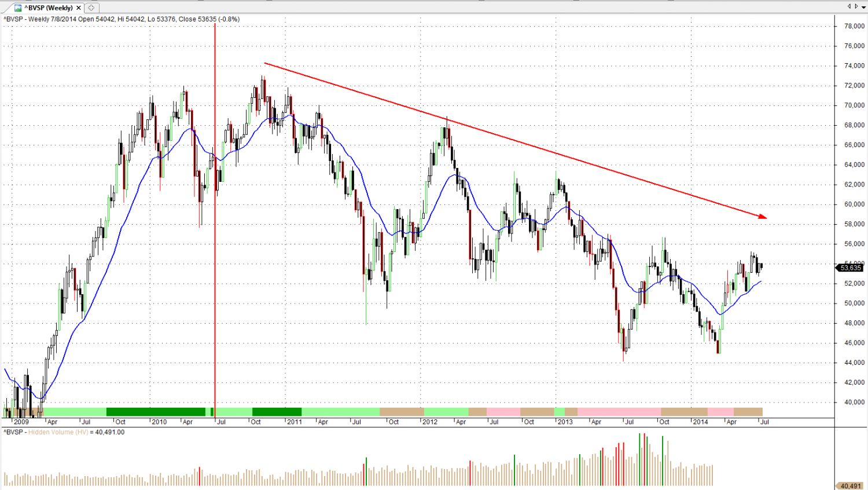The width and height of the screenshot is (868, 490).
Task: Click the Hidden Volume (HV) indicator label
Action: click(58, 432)
